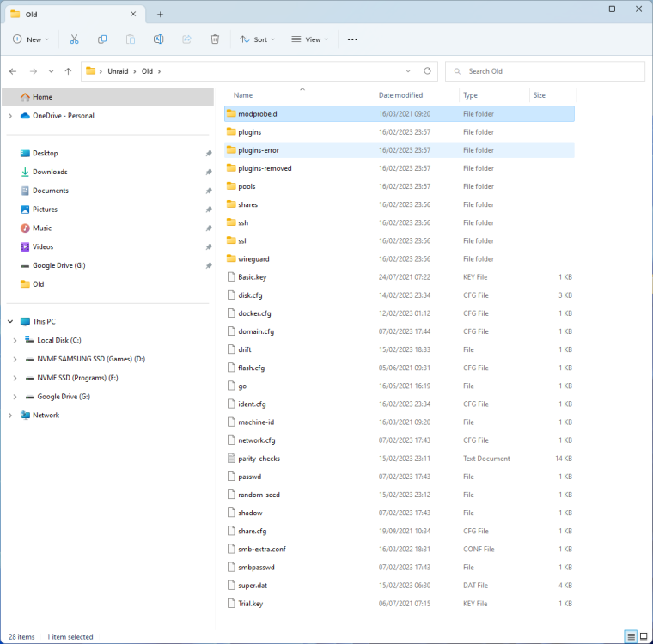This screenshot has width=653, height=644.
Task: Select the Basic.key file
Action: pyautogui.click(x=400, y=277)
